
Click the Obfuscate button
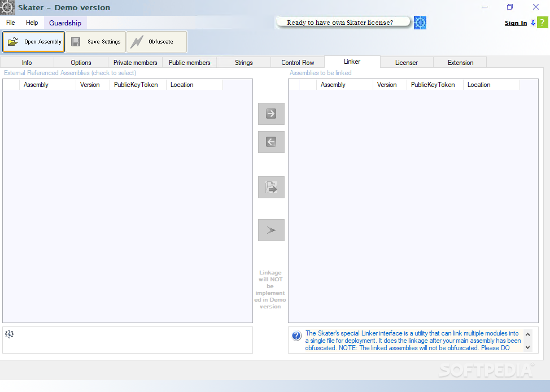click(156, 42)
